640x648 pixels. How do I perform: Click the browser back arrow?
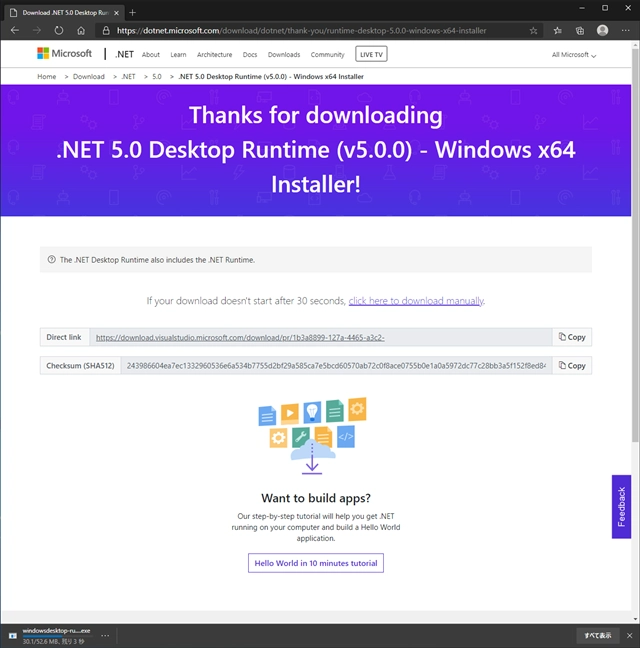tap(15, 30)
